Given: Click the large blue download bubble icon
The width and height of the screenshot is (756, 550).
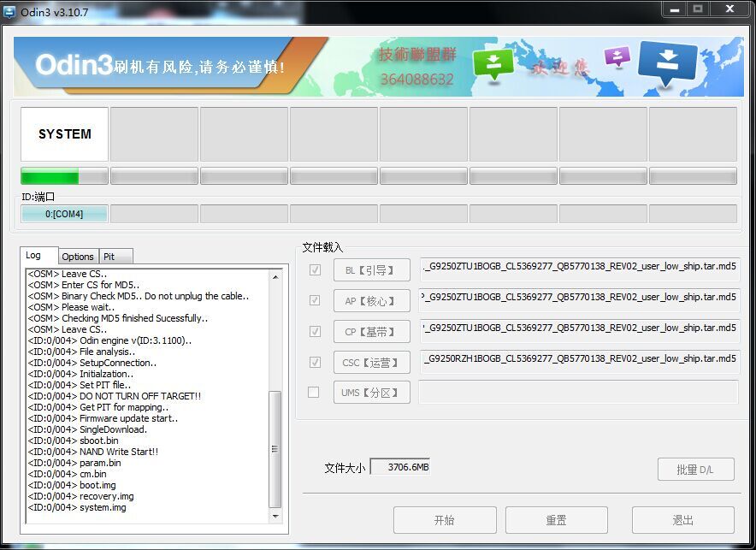Looking at the screenshot, I should point(667,63).
